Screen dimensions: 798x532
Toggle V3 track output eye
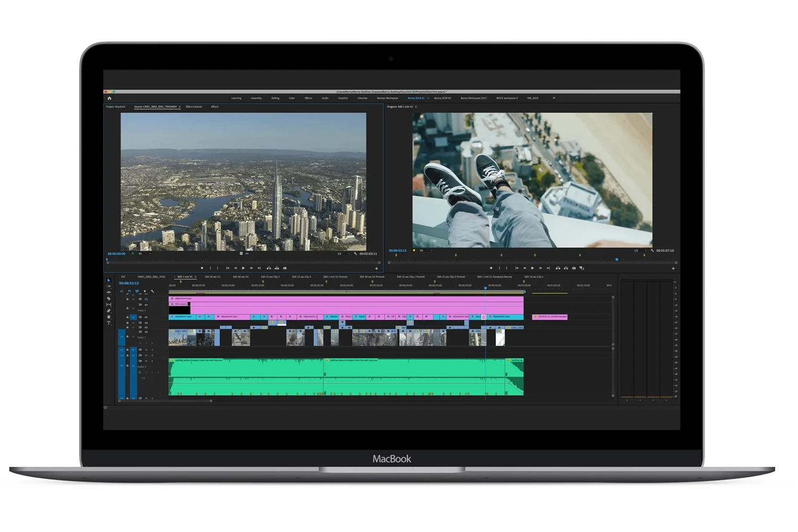[x=146, y=323]
